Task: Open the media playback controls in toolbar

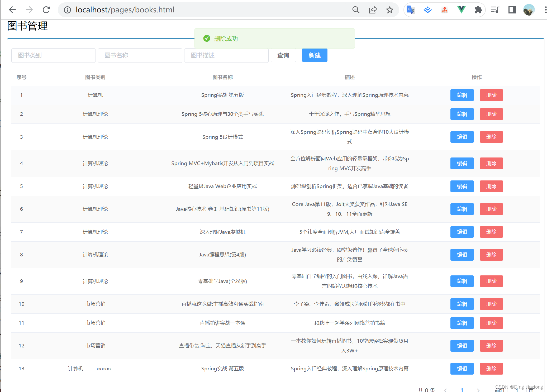Action: click(495, 10)
